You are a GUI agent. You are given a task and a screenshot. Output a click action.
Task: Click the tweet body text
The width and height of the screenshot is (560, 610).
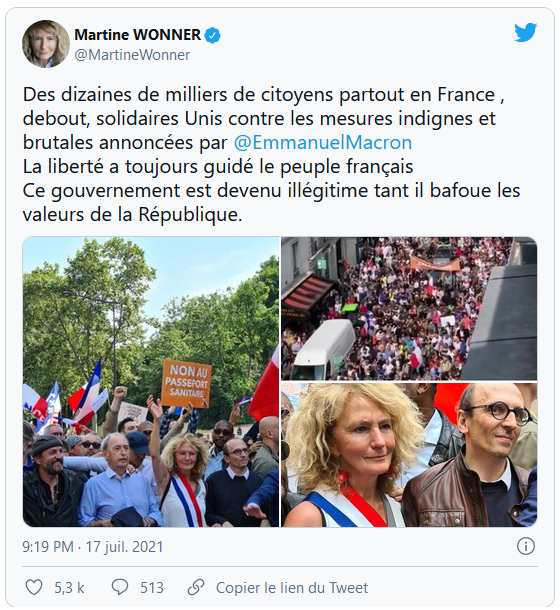[x=271, y=154]
